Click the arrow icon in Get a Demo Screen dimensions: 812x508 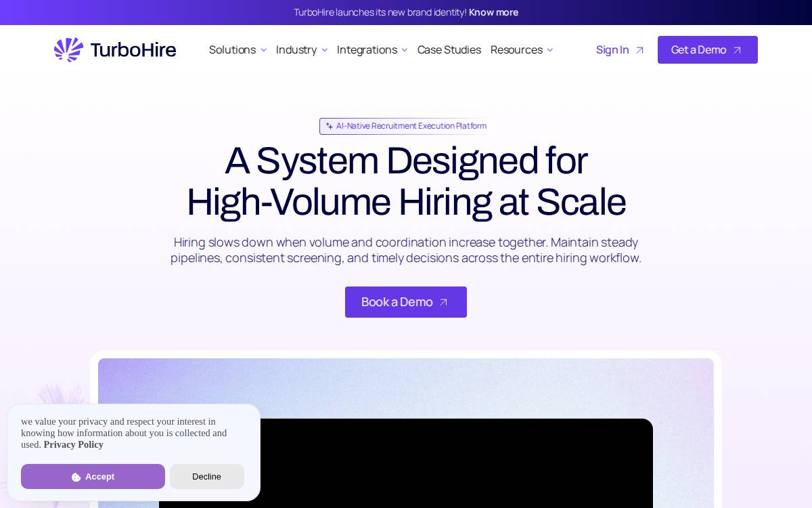pyautogui.click(x=738, y=50)
